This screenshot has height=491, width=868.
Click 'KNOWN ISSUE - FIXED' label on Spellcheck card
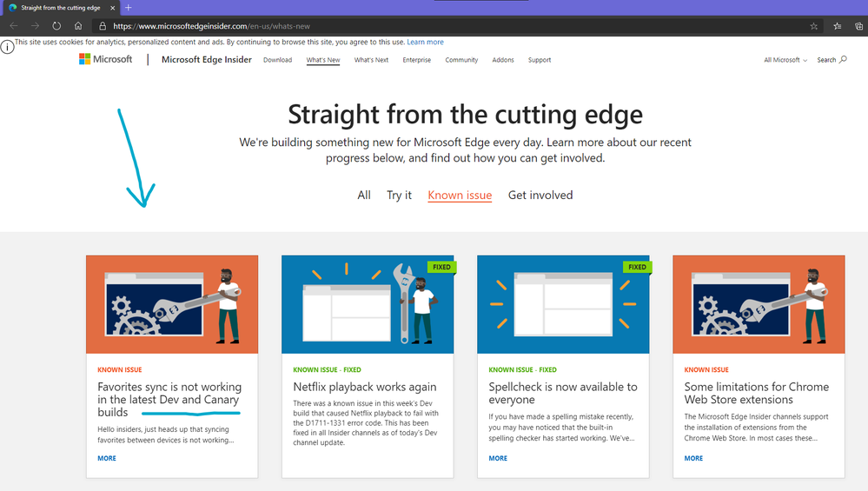[x=522, y=370]
